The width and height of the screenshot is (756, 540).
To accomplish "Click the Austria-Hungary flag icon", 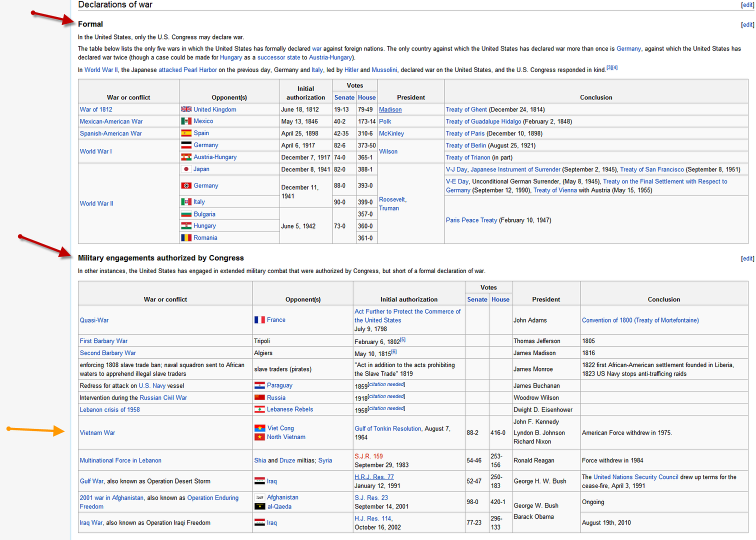I will tap(186, 157).
